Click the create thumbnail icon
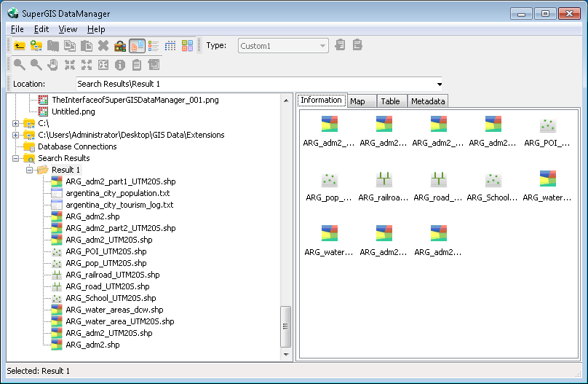This screenshot has height=384, width=588. point(154,65)
